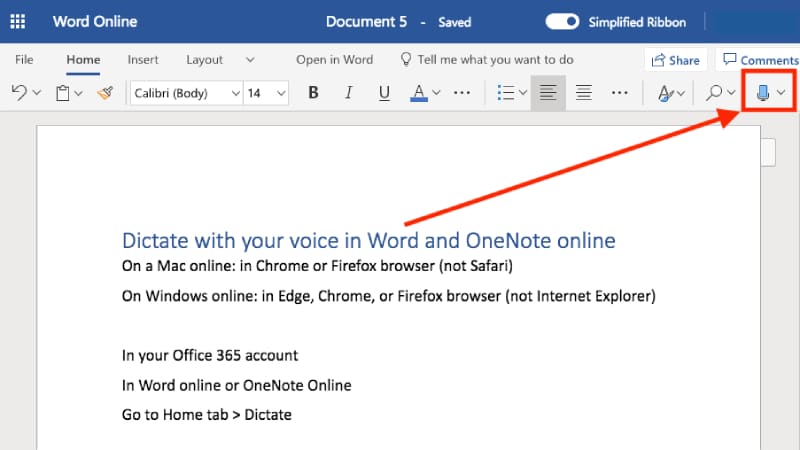This screenshot has width=800, height=450.
Task: Click the font color A swatch
Action: [x=419, y=93]
